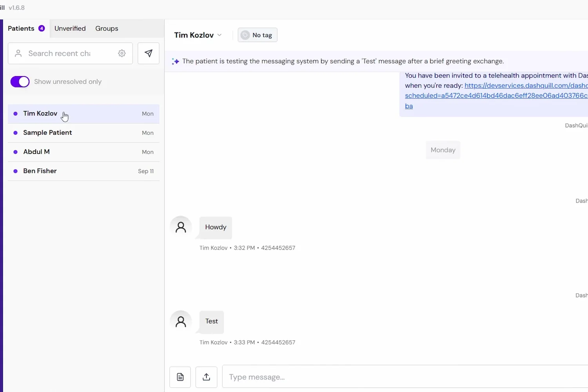Click the Test message bubble
The height and width of the screenshot is (392, 588).
(212, 321)
